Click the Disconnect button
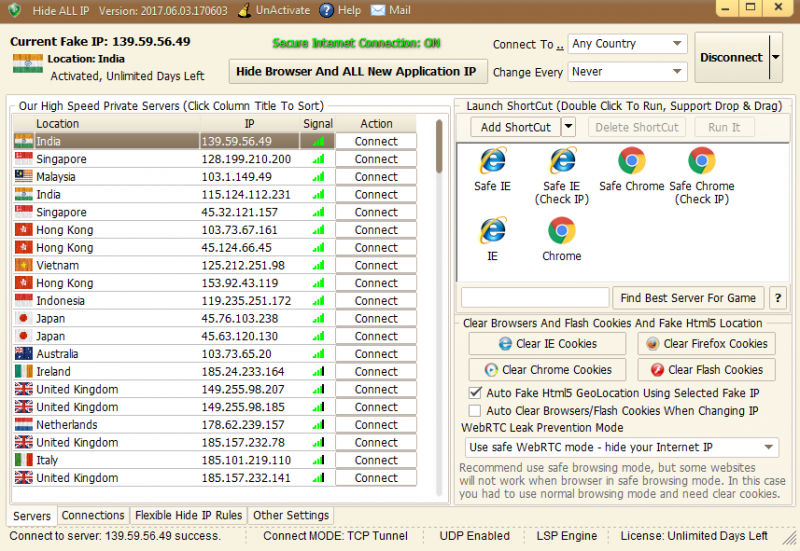 click(x=732, y=57)
